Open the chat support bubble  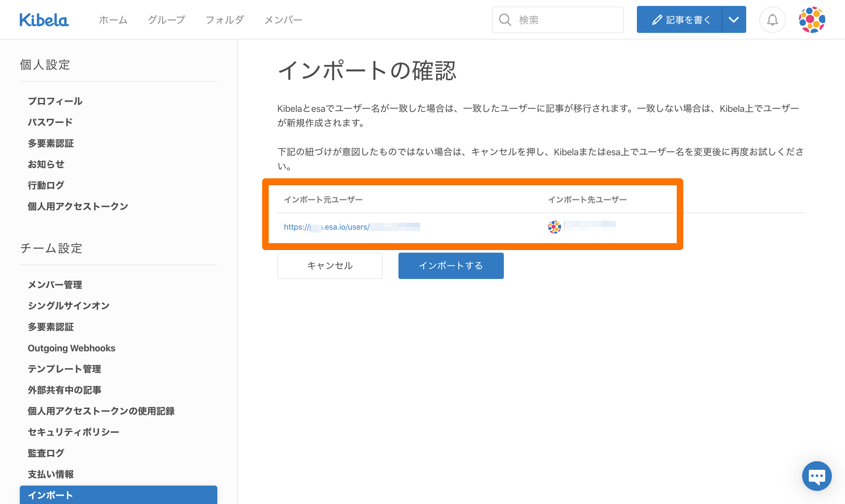816,476
